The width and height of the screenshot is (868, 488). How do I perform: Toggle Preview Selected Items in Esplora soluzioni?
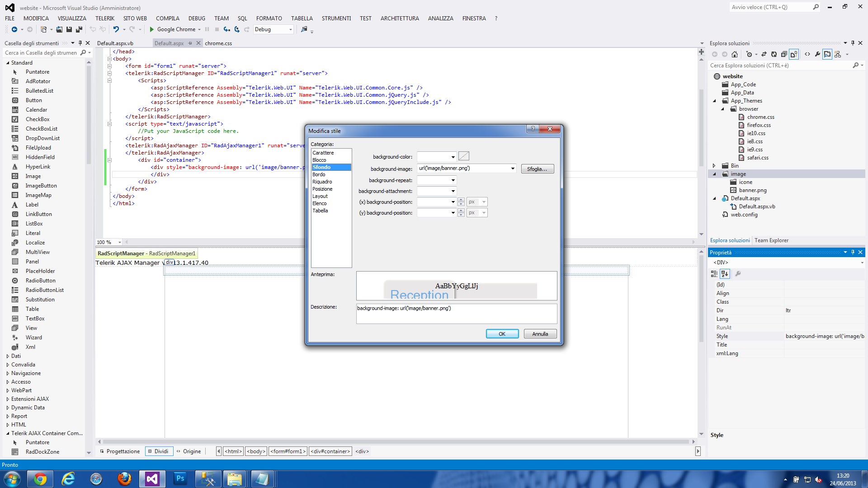(827, 54)
